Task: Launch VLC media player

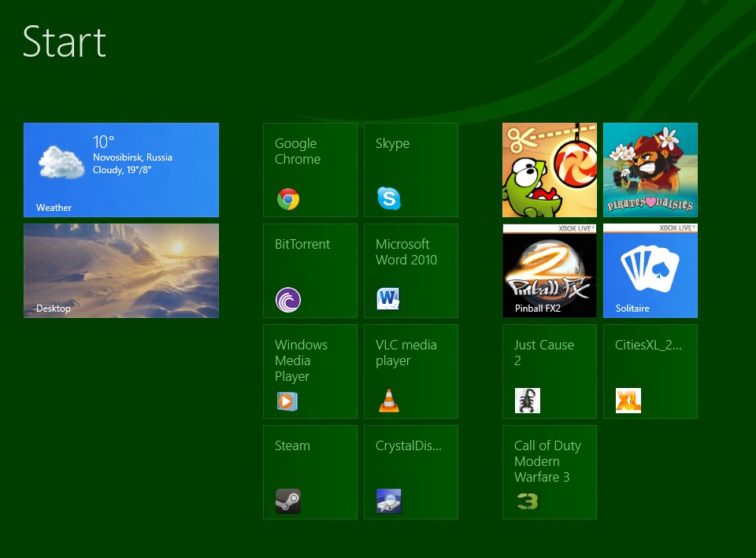Action: 410,371
